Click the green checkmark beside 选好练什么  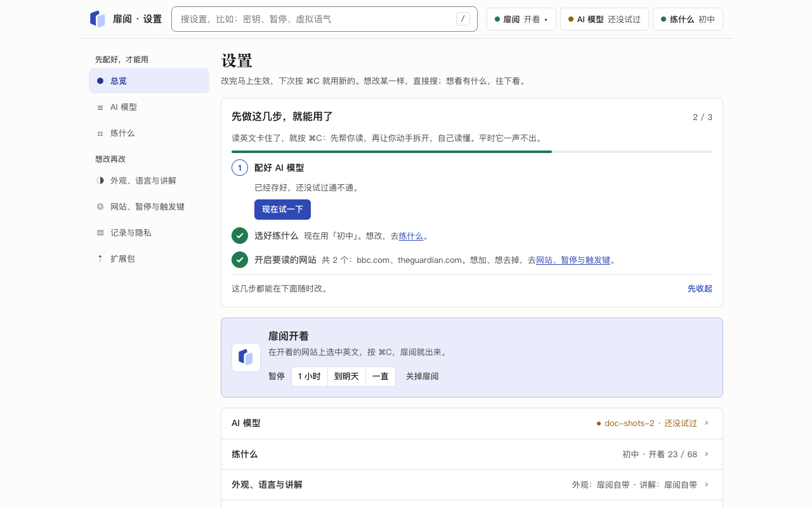point(240,236)
